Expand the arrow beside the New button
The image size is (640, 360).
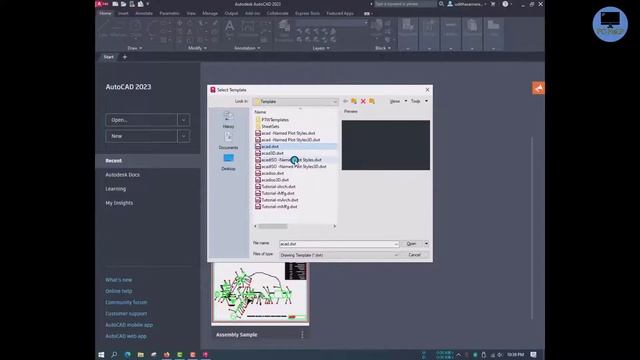[183, 136]
